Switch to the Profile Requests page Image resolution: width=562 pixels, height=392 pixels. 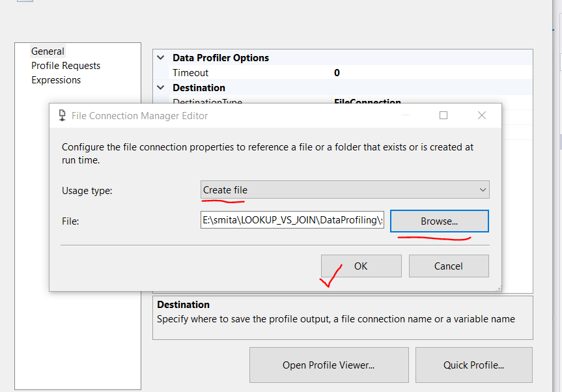(66, 65)
